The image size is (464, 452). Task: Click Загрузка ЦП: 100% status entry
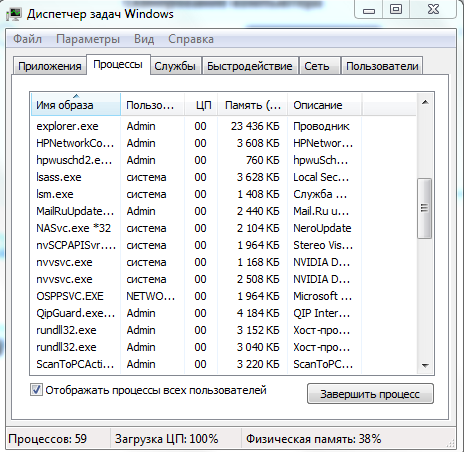167,439
